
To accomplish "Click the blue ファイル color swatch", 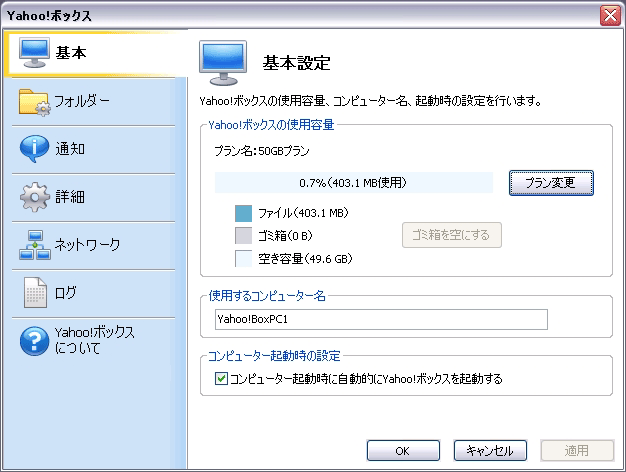I will (244, 213).
